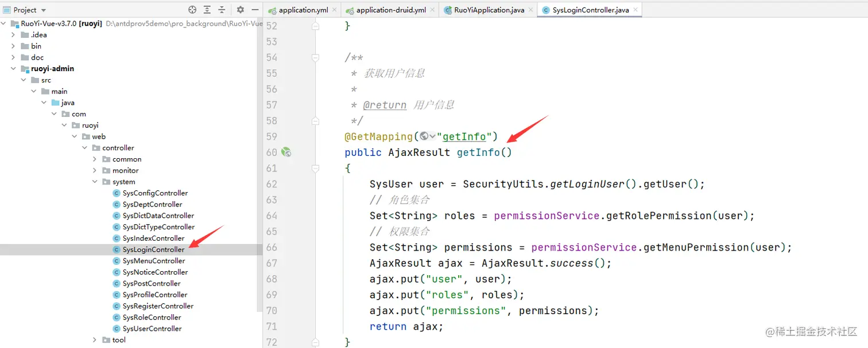The height and width of the screenshot is (348, 868).
Task: Select the SysLoginController.java tab
Action: 591,10
